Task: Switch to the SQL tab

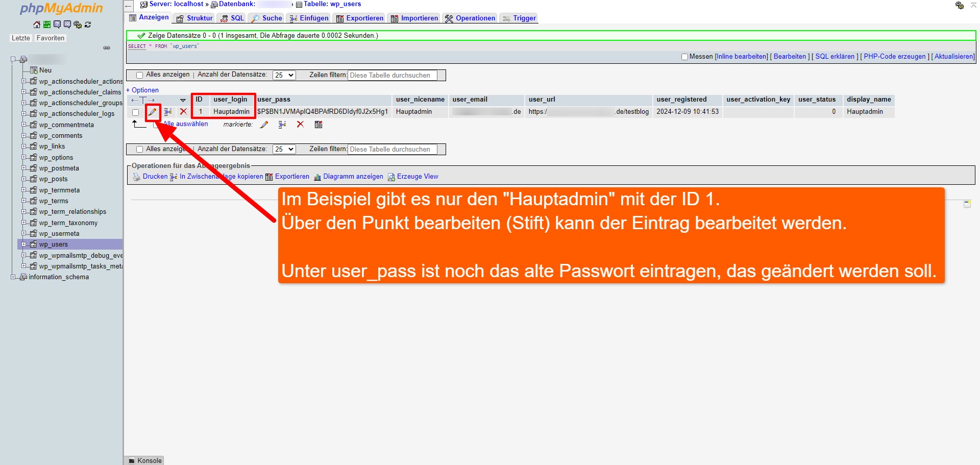Action: tap(232, 18)
